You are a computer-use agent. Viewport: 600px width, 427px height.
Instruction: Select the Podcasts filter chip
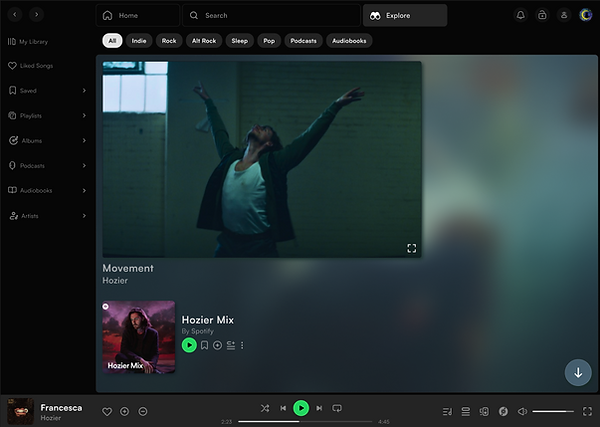tap(303, 41)
